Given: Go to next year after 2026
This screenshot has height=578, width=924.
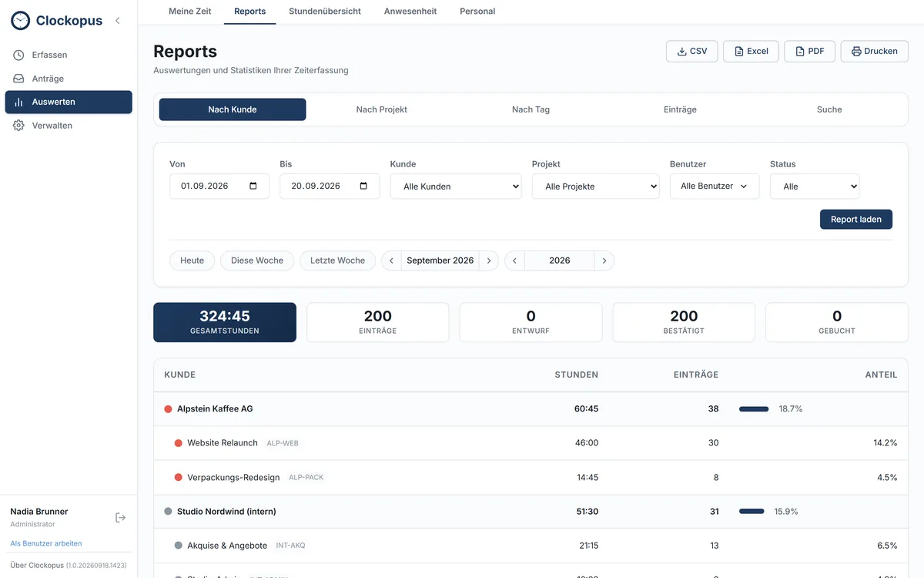Looking at the screenshot, I should click(604, 260).
